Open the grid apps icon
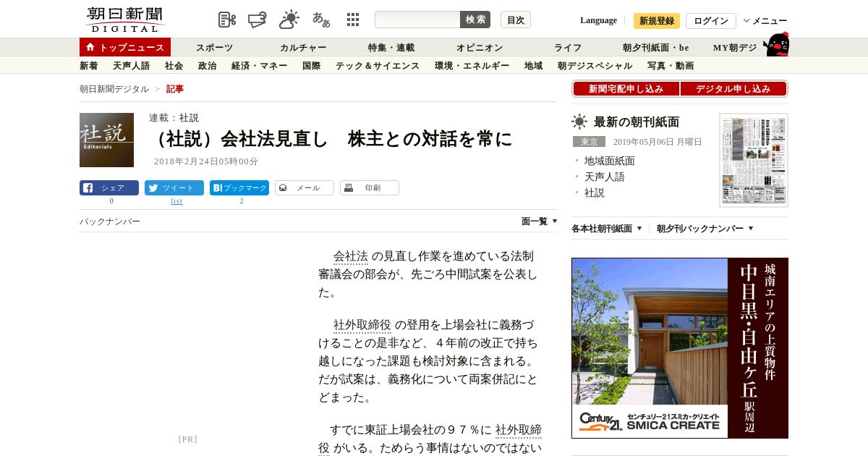868x456 pixels. (353, 20)
